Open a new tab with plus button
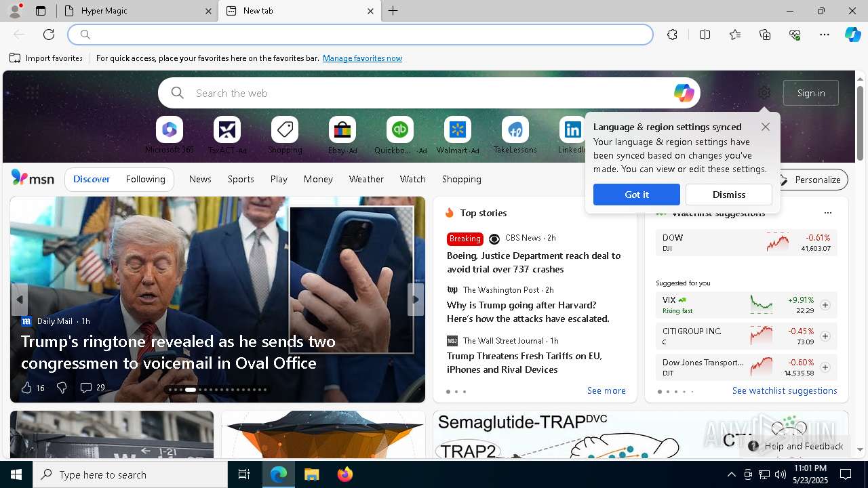The height and width of the screenshot is (488, 868). [393, 11]
